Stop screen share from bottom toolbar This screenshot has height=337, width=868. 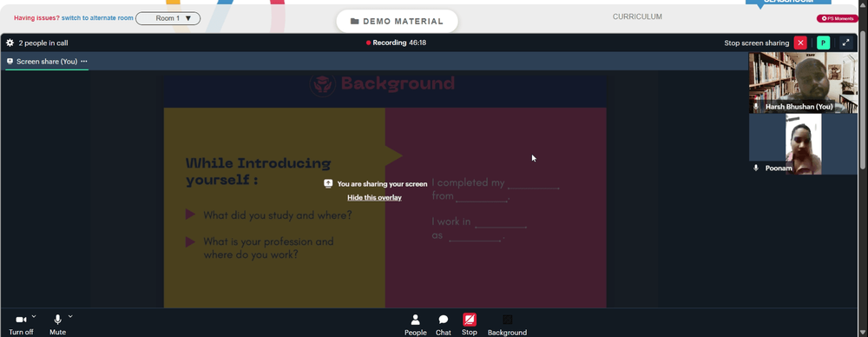click(x=470, y=325)
